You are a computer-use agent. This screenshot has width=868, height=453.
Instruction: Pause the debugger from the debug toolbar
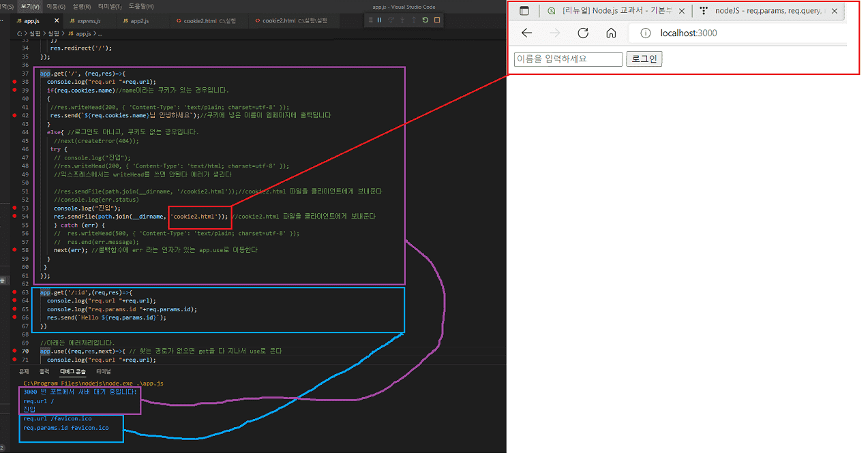379,20
